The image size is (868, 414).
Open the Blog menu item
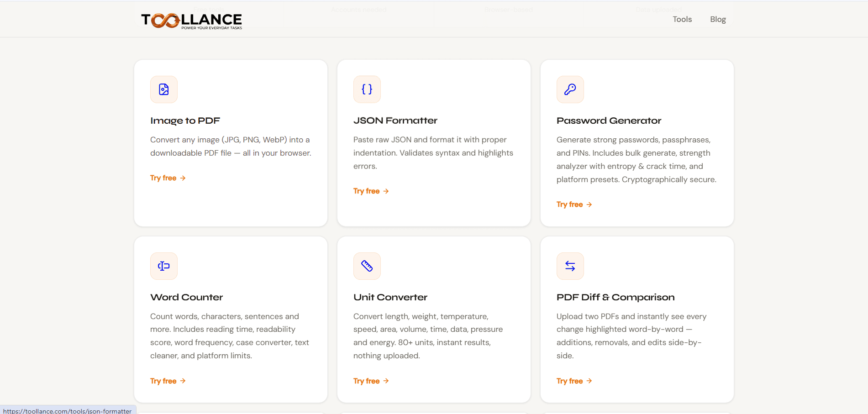tap(718, 19)
